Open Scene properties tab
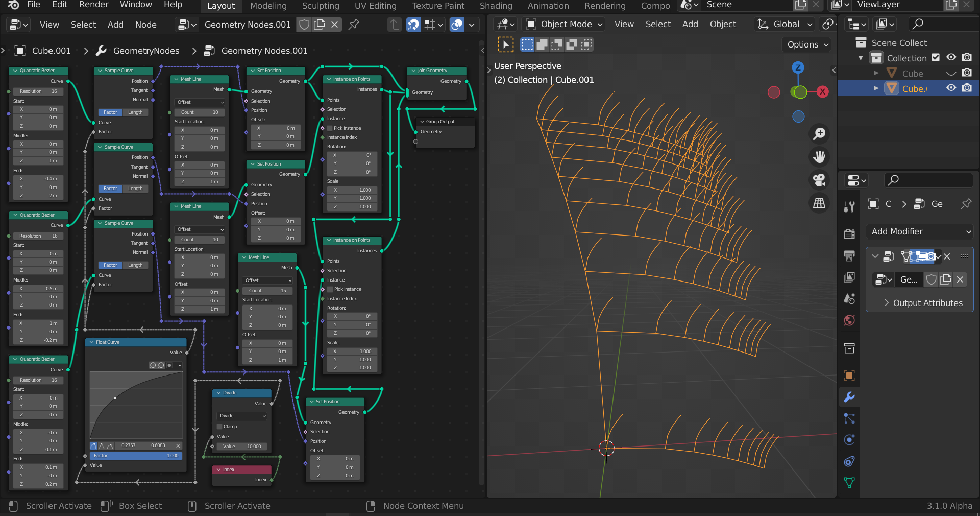This screenshot has width=980, height=516. click(x=849, y=298)
